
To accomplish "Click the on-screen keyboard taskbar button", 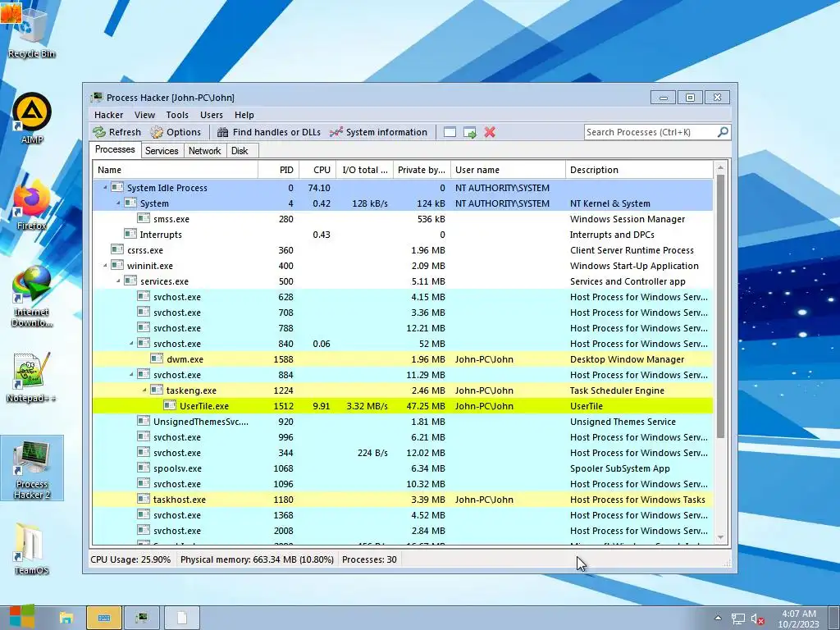I will pyautogui.click(x=104, y=618).
